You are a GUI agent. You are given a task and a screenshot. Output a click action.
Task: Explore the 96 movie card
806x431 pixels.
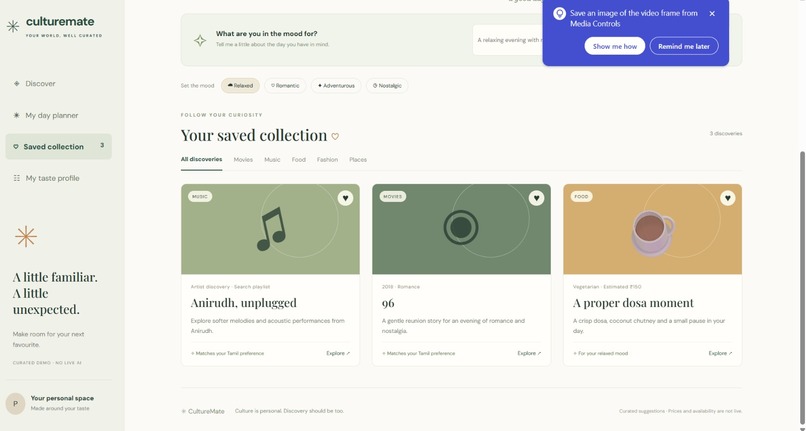[x=529, y=353]
